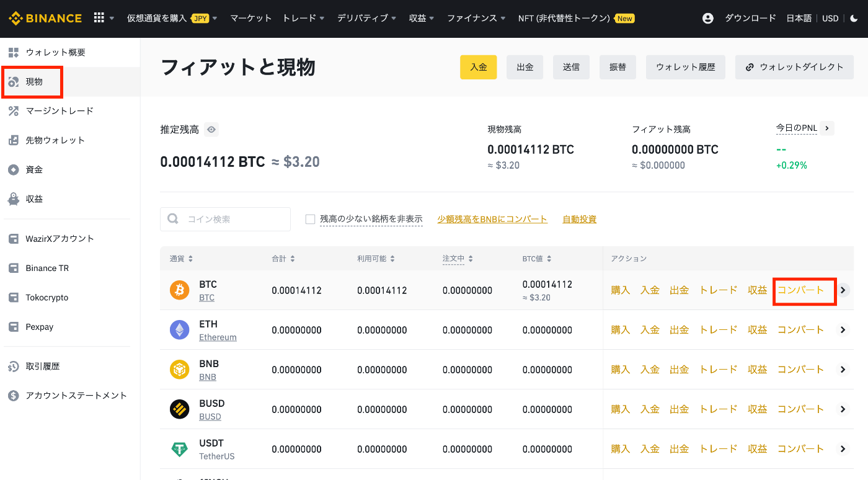Click the futures wallet sidebar icon
This screenshot has width=868, height=480.
pyautogui.click(x=14, y=140)
